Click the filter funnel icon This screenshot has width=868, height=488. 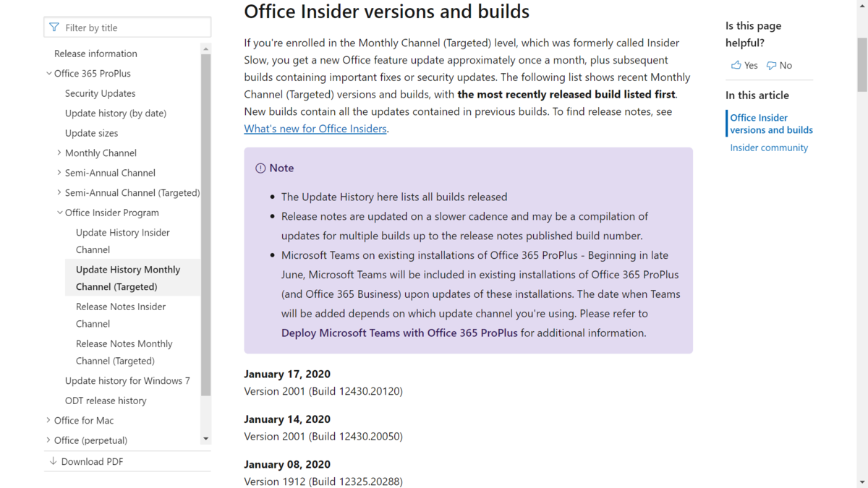[54, 27]
